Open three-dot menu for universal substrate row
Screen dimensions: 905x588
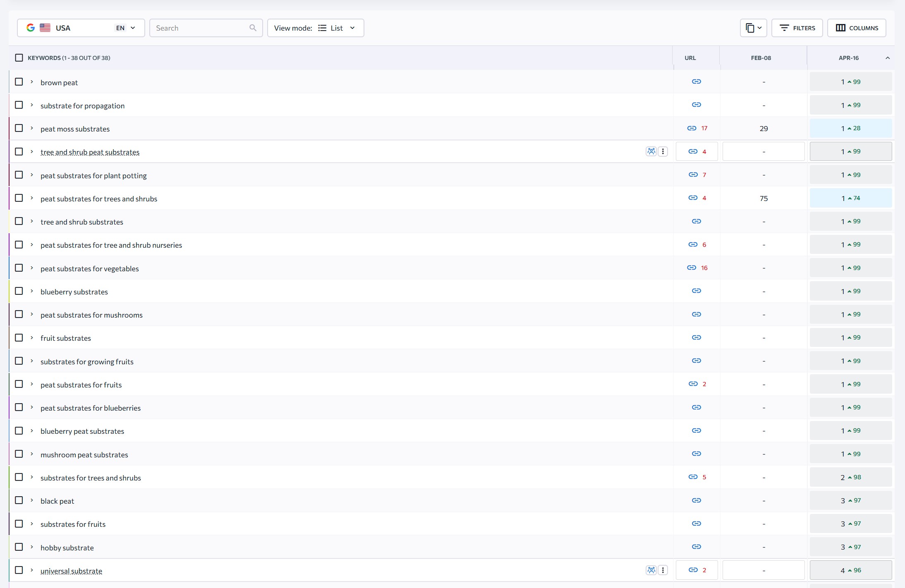[x=663, y=570]
